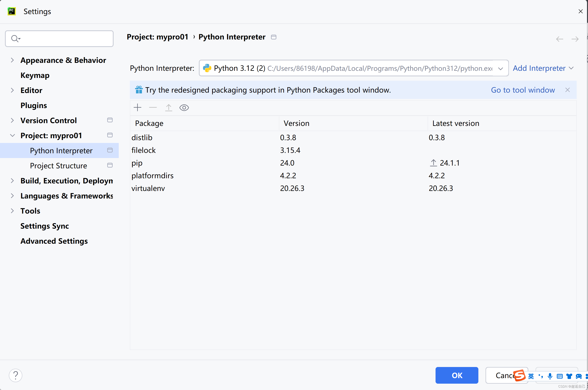The width and height of the screenshot is (588, 390).
Task: Click project icon next to Version Control
Action: (110, 120)
